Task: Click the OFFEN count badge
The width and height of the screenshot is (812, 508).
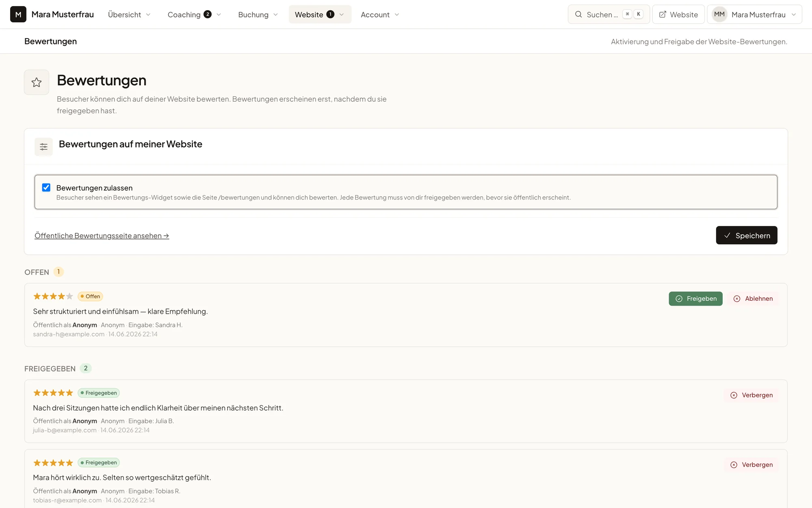Action: [58, 272]
